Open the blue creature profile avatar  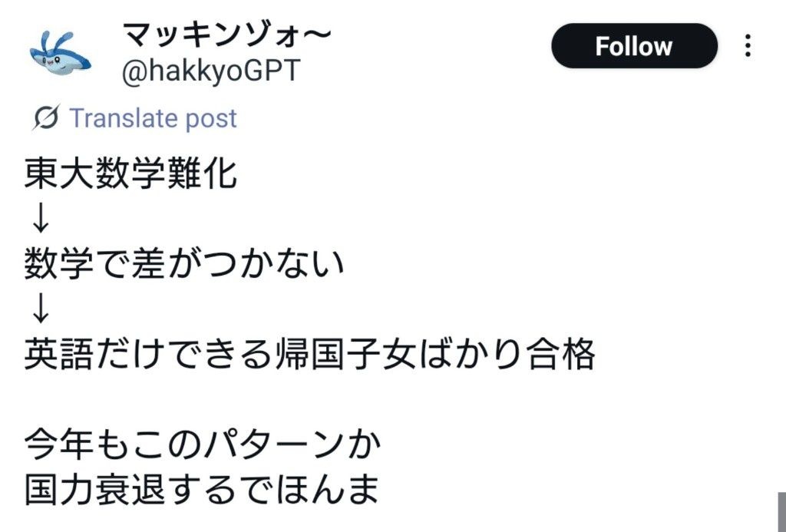(x=60, y=54)
